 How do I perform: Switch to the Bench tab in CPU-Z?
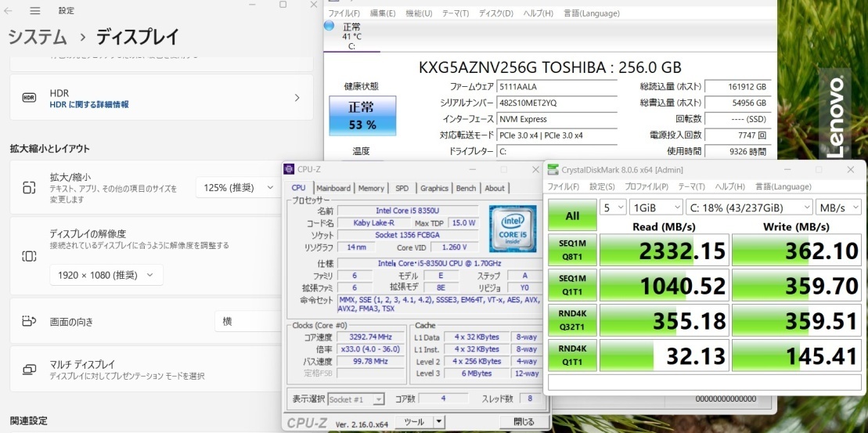[466, 188]
